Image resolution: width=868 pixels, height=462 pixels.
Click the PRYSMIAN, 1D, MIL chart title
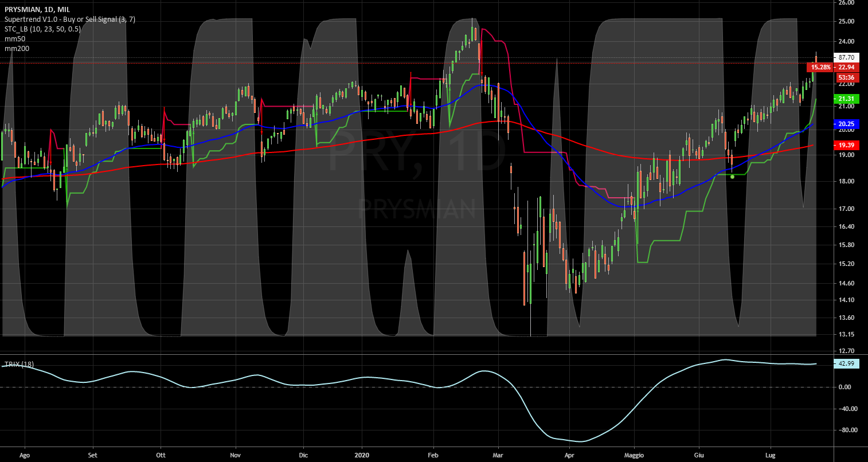[38, 10]
